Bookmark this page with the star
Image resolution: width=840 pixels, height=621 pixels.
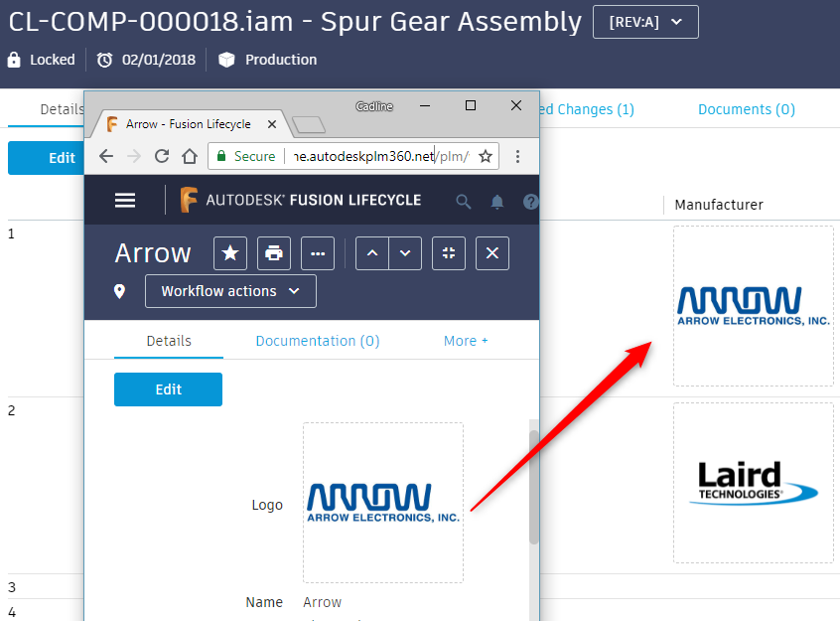click(486, 156)
